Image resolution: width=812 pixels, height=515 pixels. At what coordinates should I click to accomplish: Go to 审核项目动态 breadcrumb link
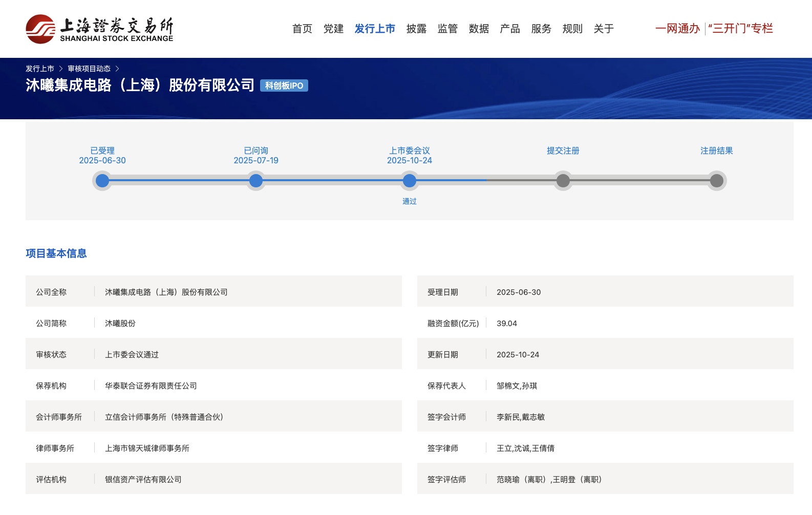click(89, 69)
